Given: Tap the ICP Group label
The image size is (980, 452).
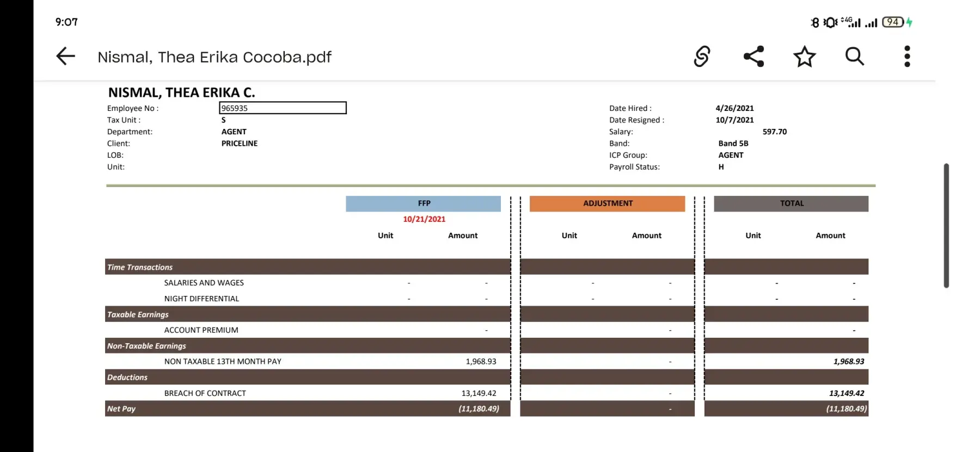Looking at the screenshot, I should click(x=628, y=155).
